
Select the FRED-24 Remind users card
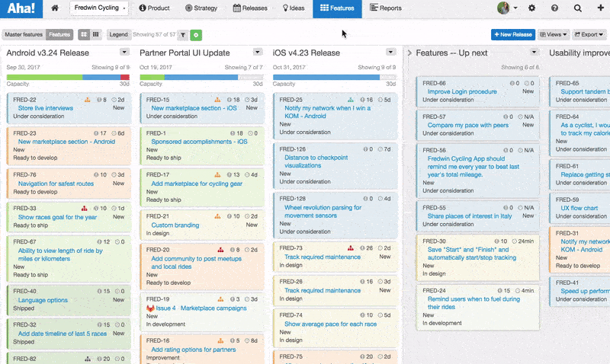point(478,308)
